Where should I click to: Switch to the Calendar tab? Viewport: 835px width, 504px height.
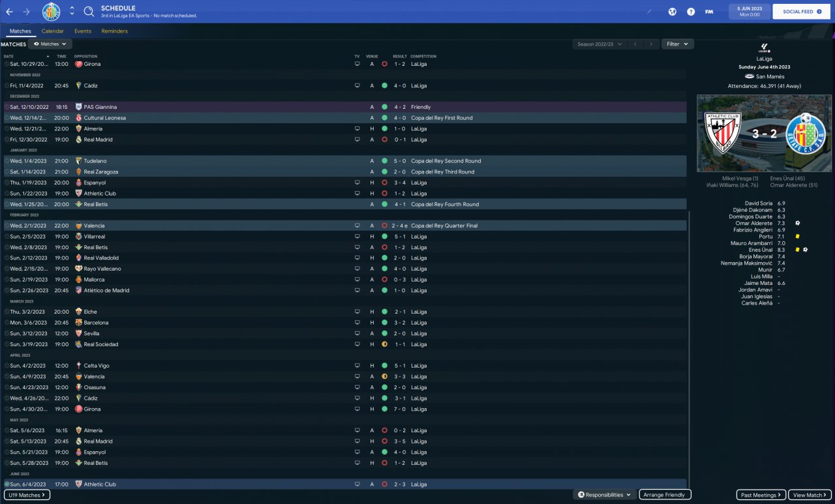pyautogui.click(x=53, y=31)
